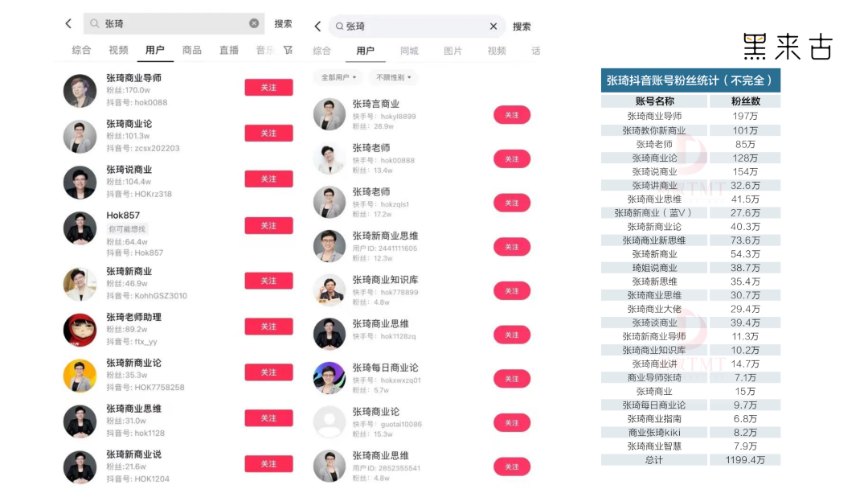
Task: Clear the Kuaishou search field with the X
Action: [493, 26]
